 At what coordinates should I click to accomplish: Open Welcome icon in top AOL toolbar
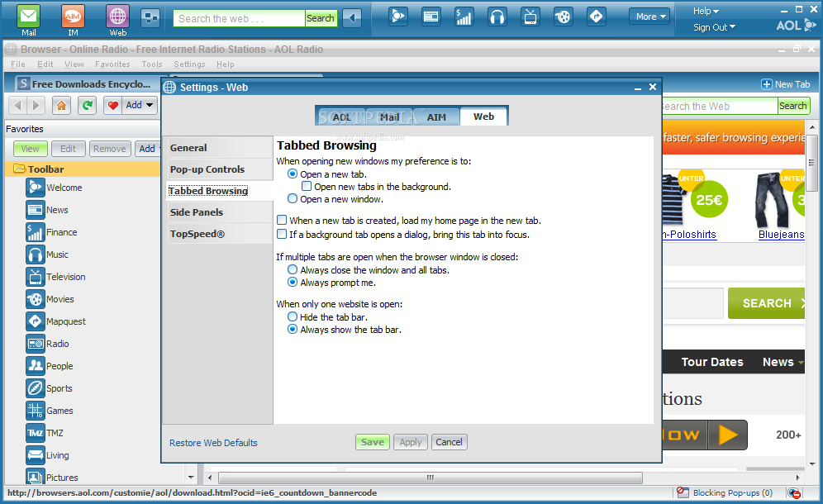click(398, 17)
